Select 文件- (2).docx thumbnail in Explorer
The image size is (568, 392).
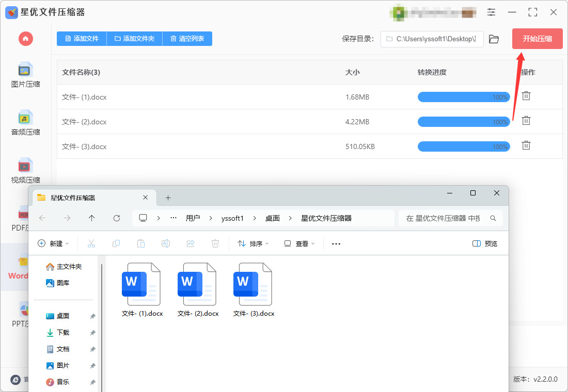pyautogui.click(x=198, y=290)
